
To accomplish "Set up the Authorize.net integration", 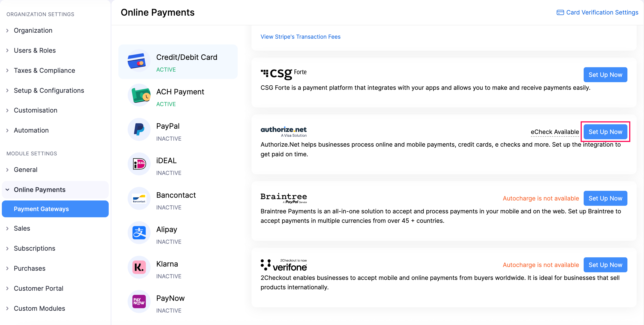I will [605, 132].
